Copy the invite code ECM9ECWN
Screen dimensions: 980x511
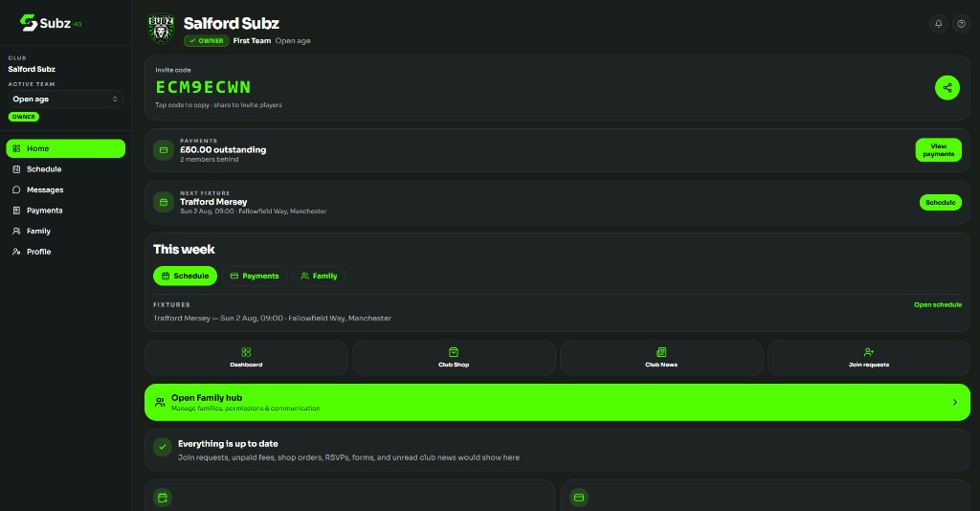point(203,87)
